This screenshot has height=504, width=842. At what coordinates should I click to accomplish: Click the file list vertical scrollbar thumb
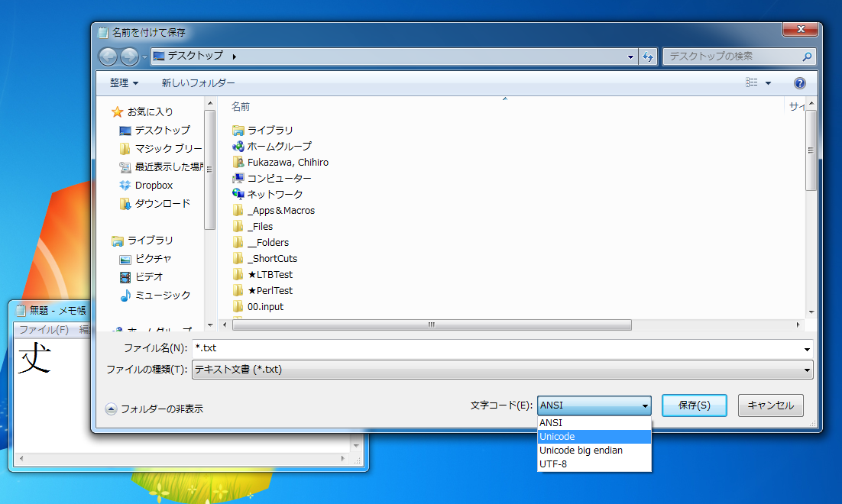coord(811,150)
